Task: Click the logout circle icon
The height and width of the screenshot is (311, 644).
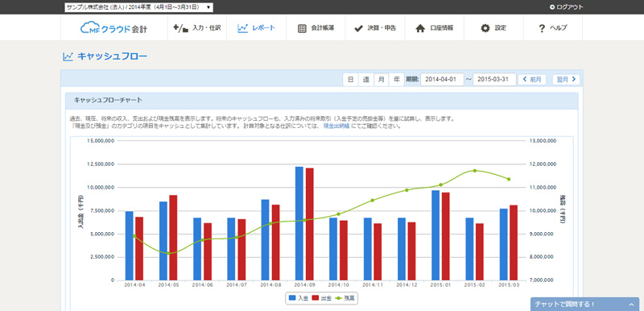Action: coord(552,7)
